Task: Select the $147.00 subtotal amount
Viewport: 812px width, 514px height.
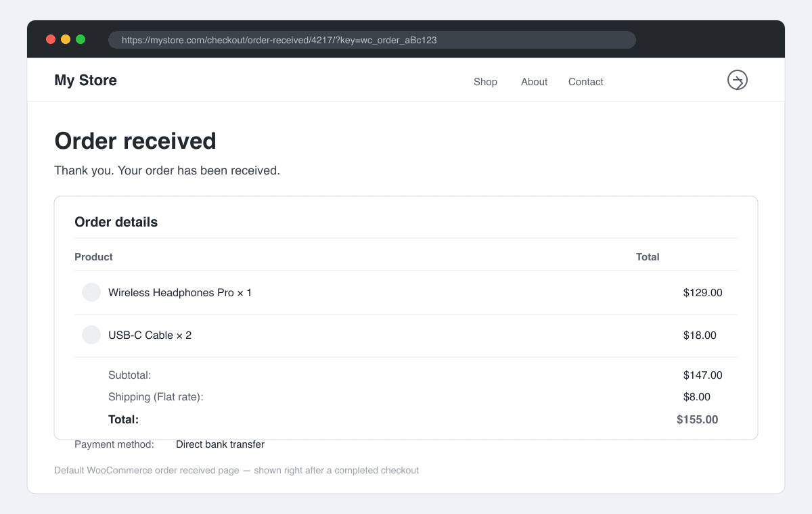Action: 702,375
